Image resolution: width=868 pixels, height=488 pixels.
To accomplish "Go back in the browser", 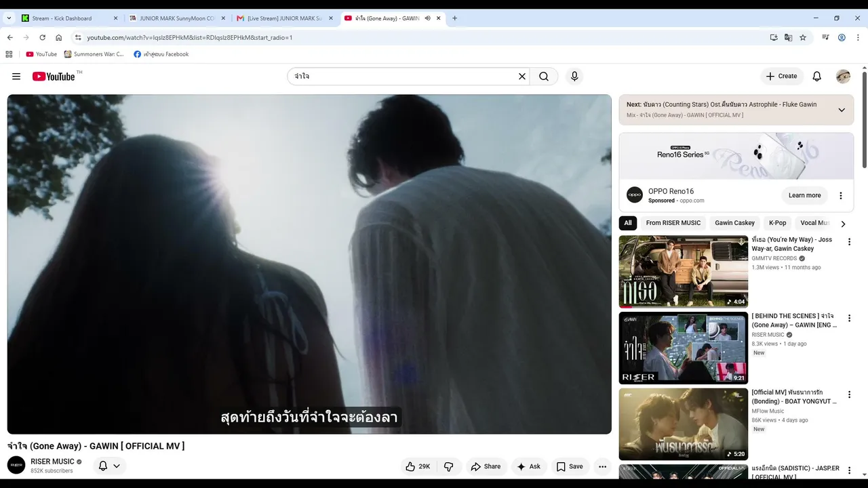I will [9, 37].
